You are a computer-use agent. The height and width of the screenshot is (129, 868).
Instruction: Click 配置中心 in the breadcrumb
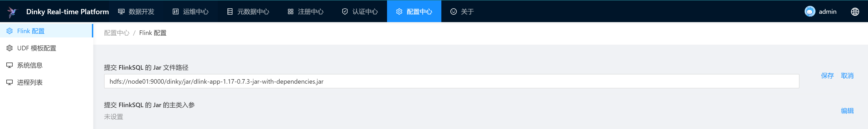117,32
